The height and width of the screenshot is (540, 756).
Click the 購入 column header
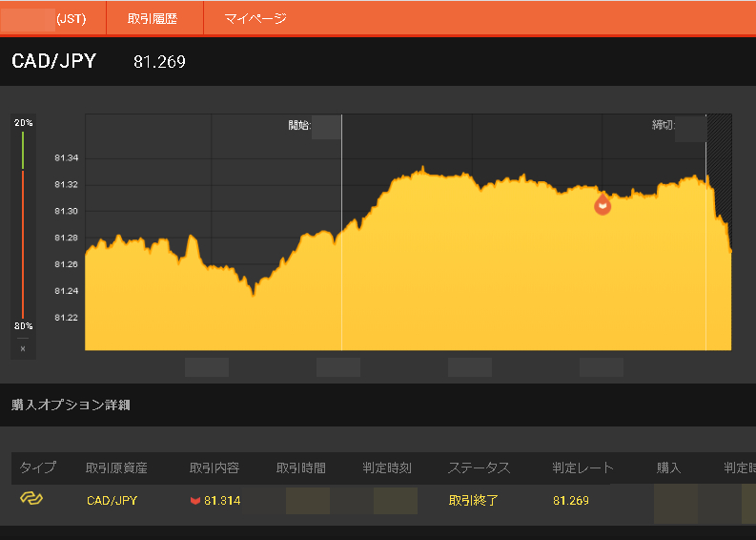[x=668, y=467]
